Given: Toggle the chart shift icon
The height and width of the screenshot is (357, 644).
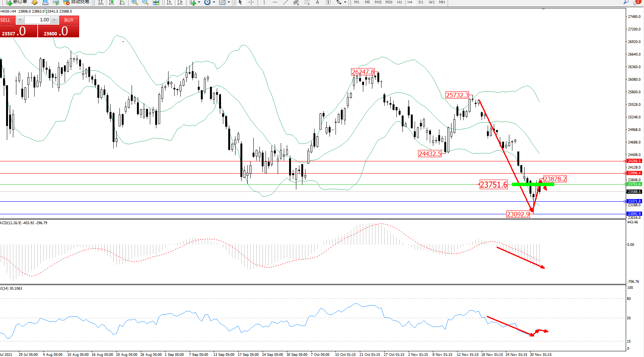Looking at the screenshot, I should pos(180,2).
